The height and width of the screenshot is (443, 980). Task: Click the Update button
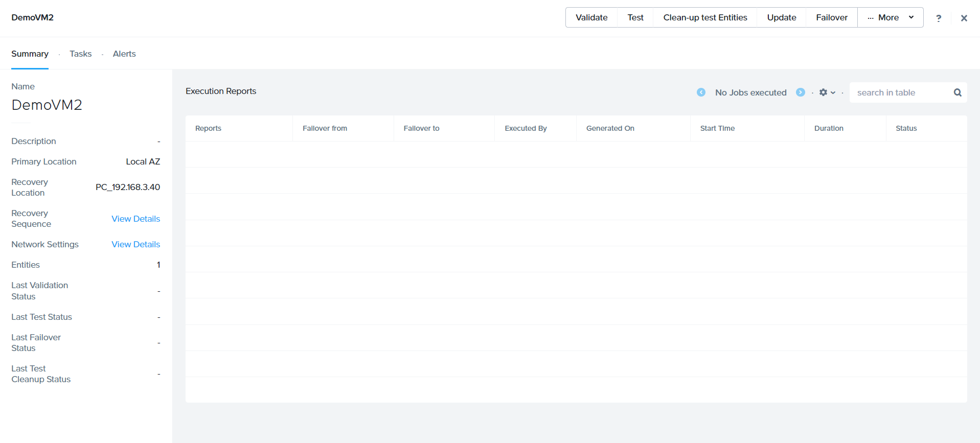pyautogui.click(x=781, y=17)
